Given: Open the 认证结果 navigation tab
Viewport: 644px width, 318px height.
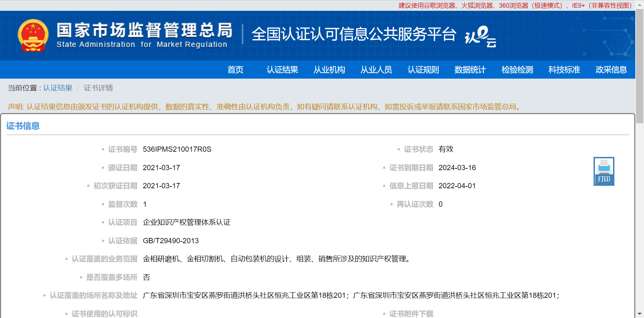Looking at the screenshot, I should [x=282, y=70].
